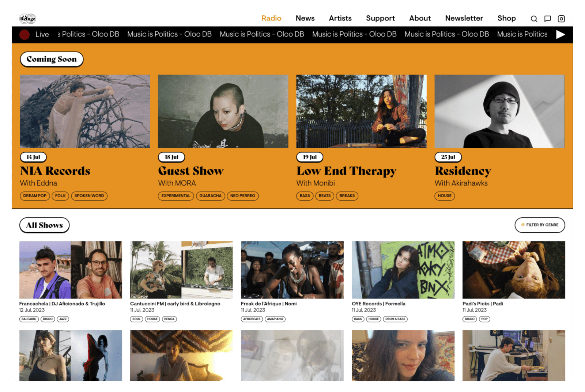The image size is (585, 392).
Task: Select the Beats genre tag
Action: [x=325, y=196]
